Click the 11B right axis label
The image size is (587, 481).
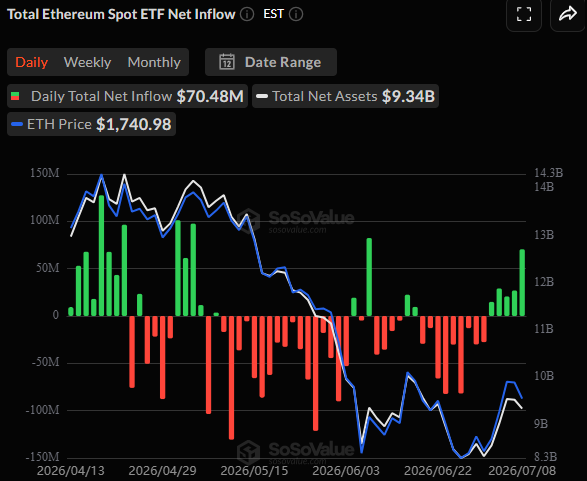coord(544,329)
